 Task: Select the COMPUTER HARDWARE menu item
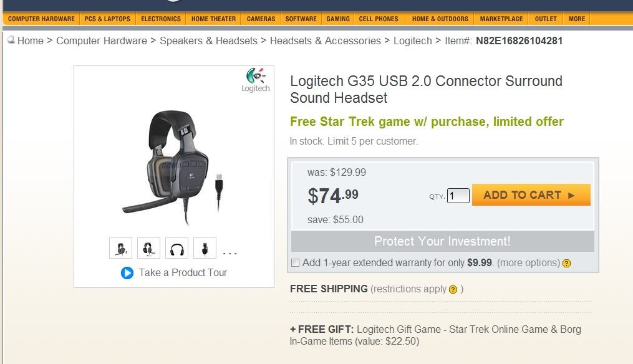(41, 19)
